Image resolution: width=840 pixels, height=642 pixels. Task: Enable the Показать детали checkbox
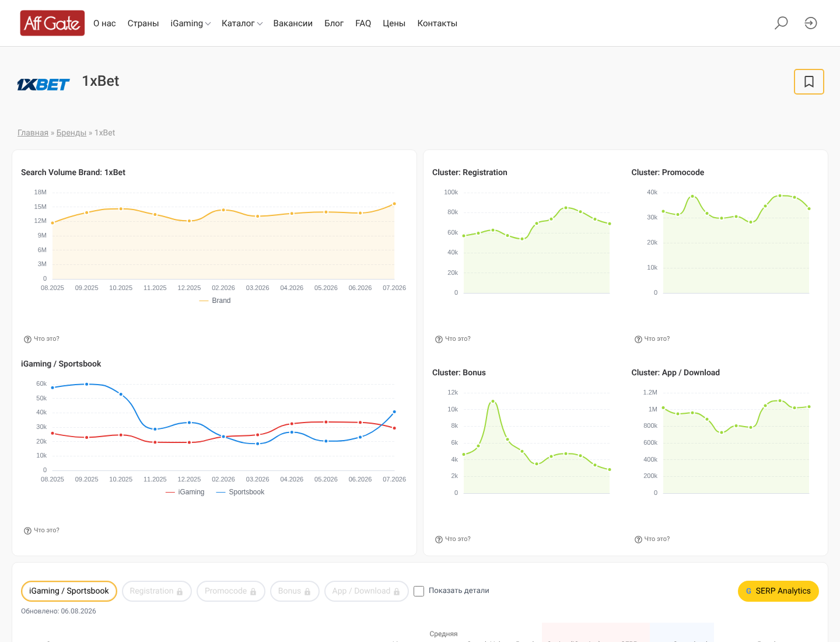tap(419, 591)
